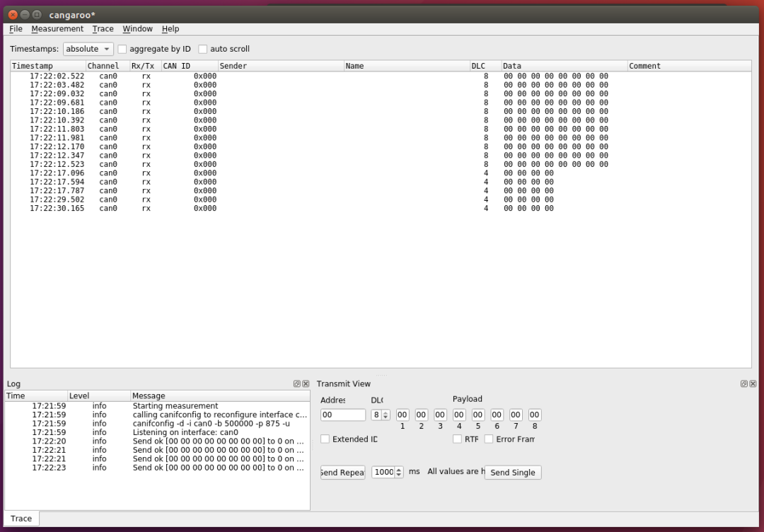Viewport: 764px width, 532px height.
Task: Click the Send Repeat button
Action: [x=342, y=472]
